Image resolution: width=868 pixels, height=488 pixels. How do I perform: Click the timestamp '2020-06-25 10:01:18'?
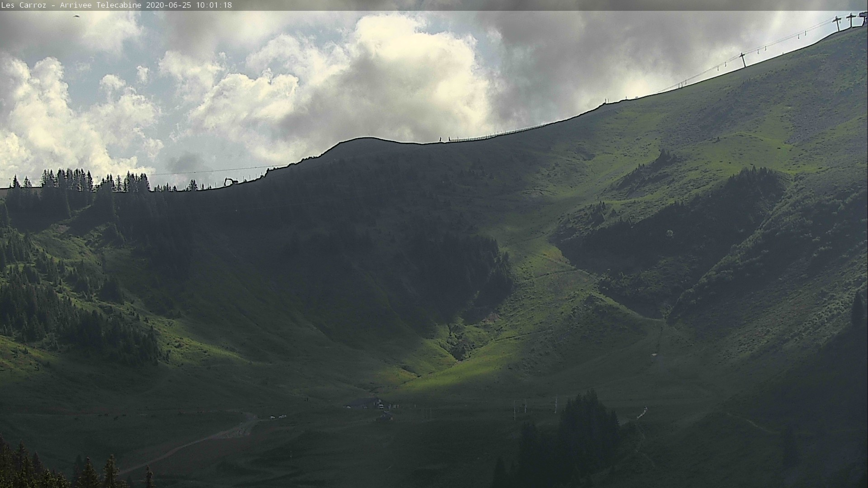pos(189,5)
